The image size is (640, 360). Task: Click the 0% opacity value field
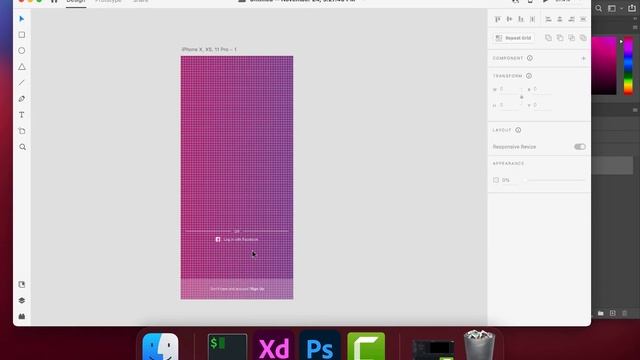point(506,180)
